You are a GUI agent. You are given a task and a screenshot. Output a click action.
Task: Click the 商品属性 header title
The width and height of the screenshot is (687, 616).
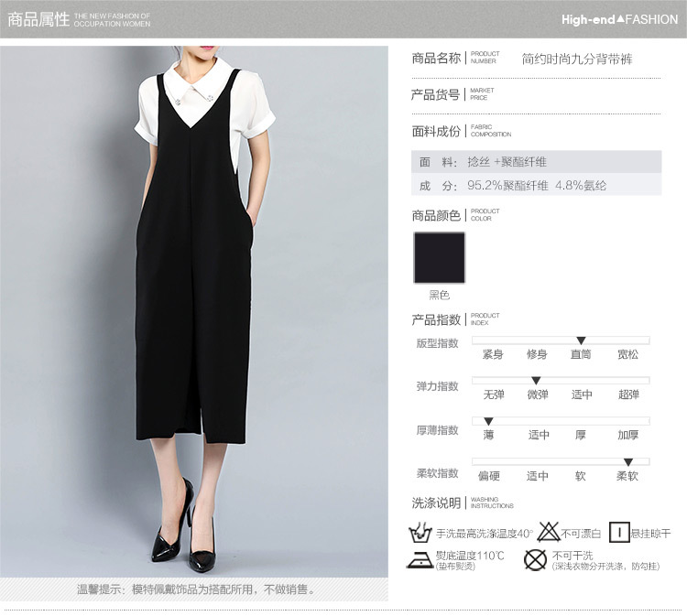pos(38,19)
